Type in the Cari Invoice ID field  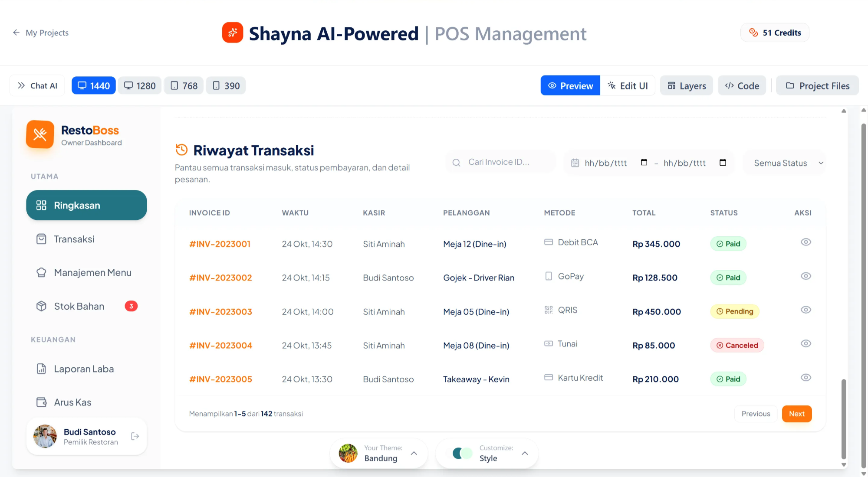point(499,162)
